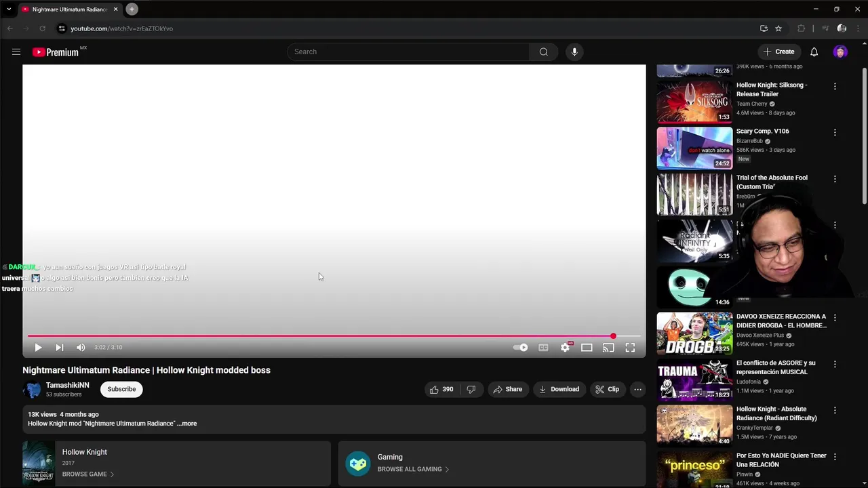Install app icon in the address bar
Screen dimensions: 868x488
(x=764, y=28)
